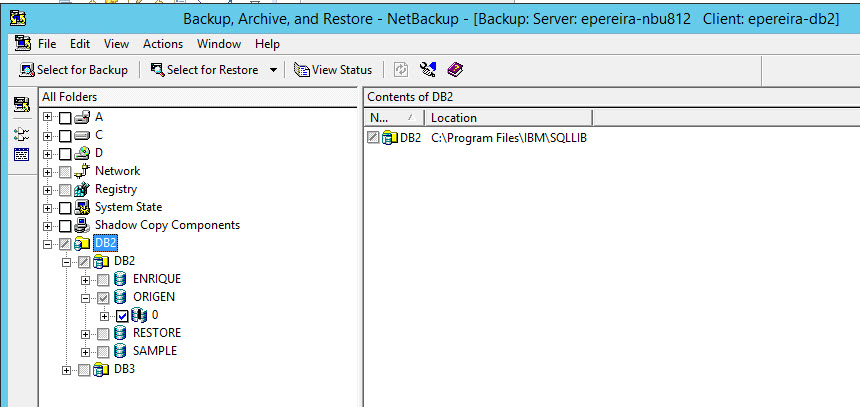Image resolution: width=860 pixels, height=407 pixels.
Task: Click the application icon in the menu bar
Action: point(22,43)
